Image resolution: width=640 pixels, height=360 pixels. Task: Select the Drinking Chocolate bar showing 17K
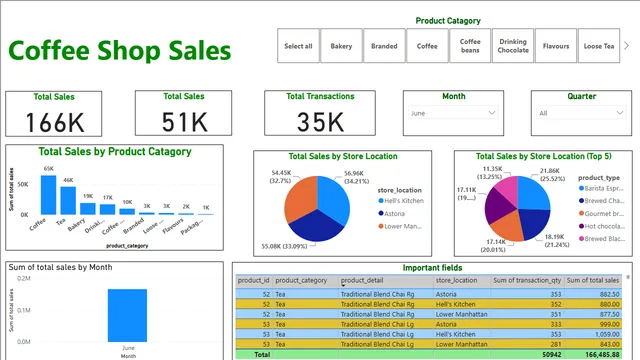coord(107,209)
